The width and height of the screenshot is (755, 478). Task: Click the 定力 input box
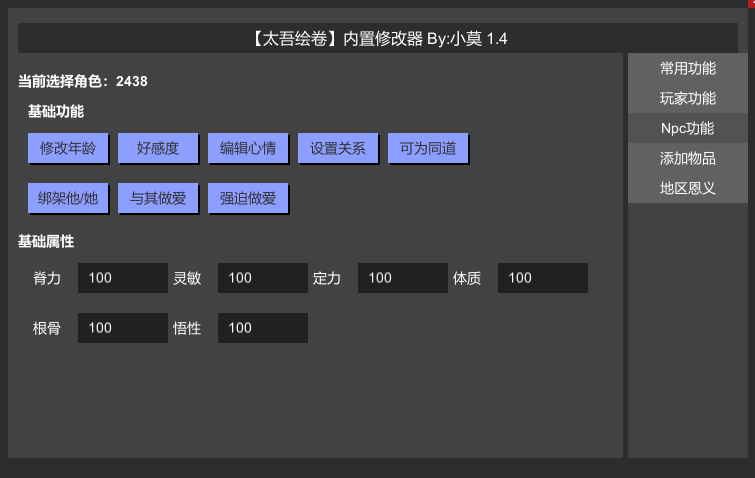tap(403, 278)
